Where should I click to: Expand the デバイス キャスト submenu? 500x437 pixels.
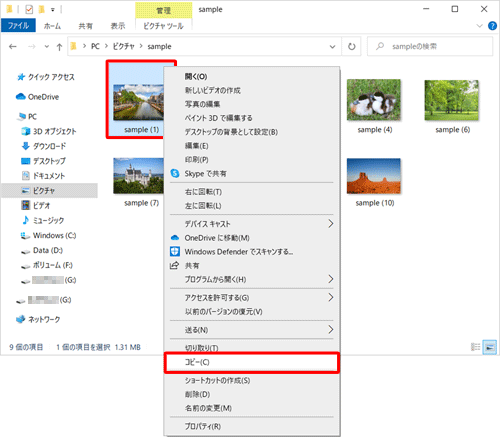coord(330,224)
